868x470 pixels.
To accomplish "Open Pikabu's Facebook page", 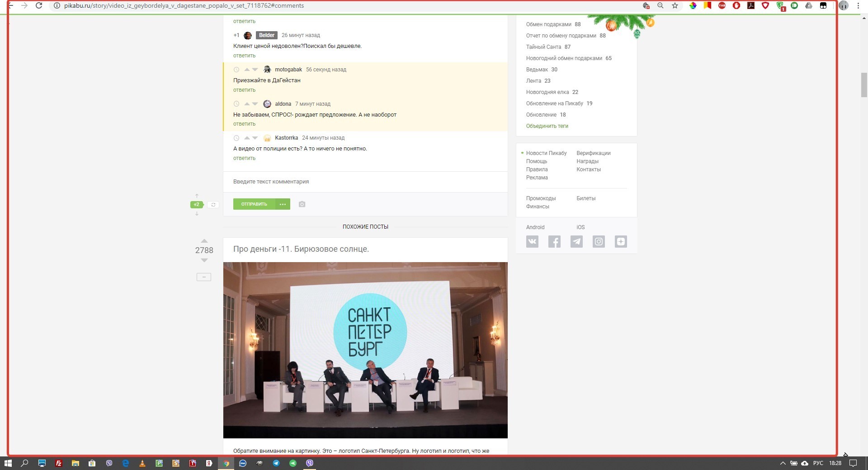I will [555, 241].
